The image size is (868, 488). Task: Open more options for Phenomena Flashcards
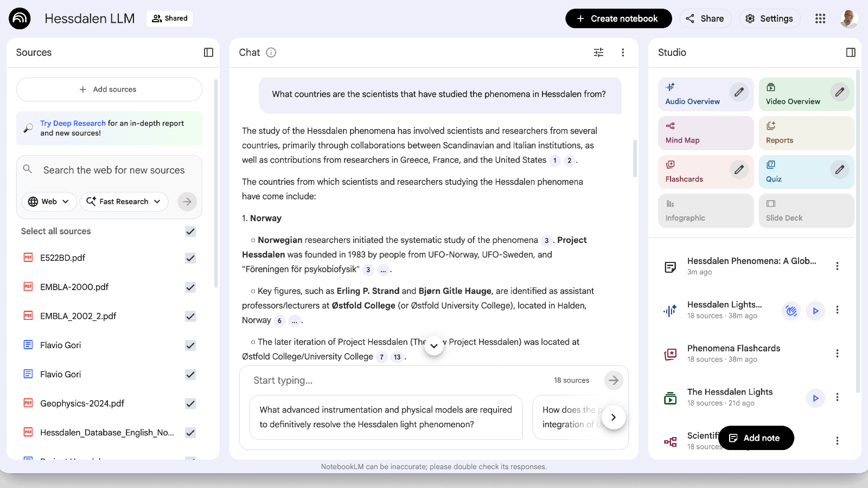(x=837, y=354)
